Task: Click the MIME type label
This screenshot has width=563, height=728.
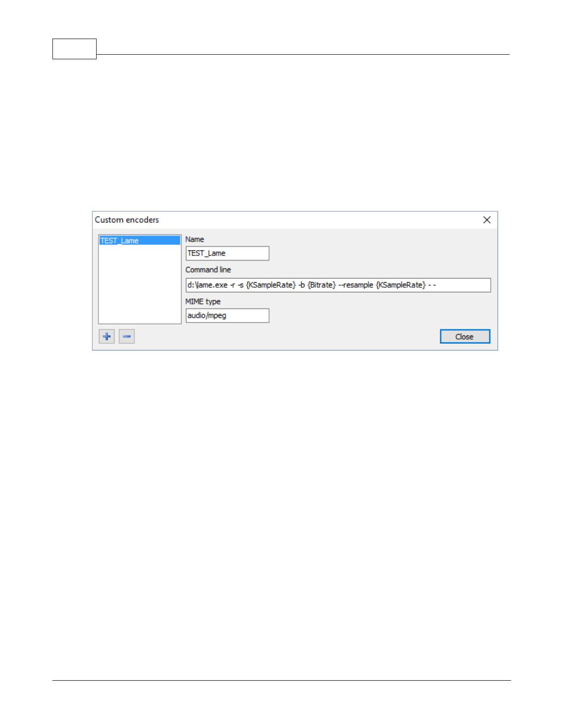Action: coord(203,301)
